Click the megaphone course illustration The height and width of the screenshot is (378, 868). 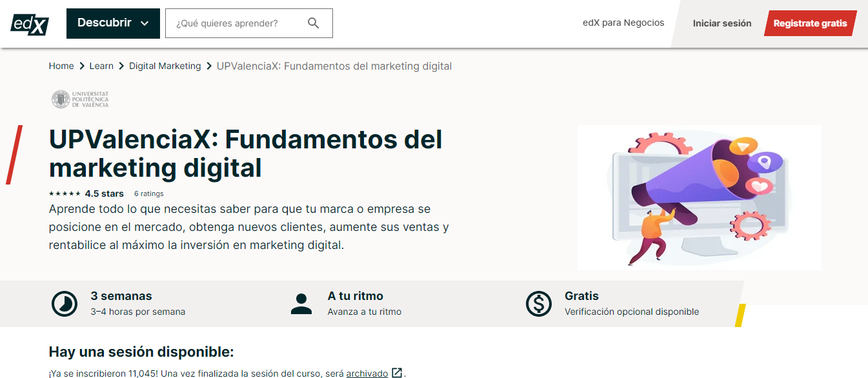[699, 197]
